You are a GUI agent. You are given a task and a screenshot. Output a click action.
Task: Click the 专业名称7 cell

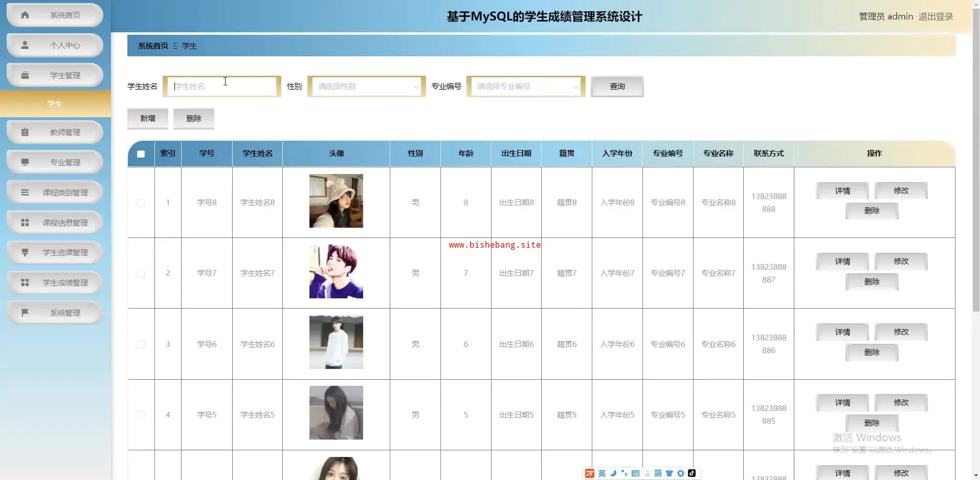(x=718, y=273)
